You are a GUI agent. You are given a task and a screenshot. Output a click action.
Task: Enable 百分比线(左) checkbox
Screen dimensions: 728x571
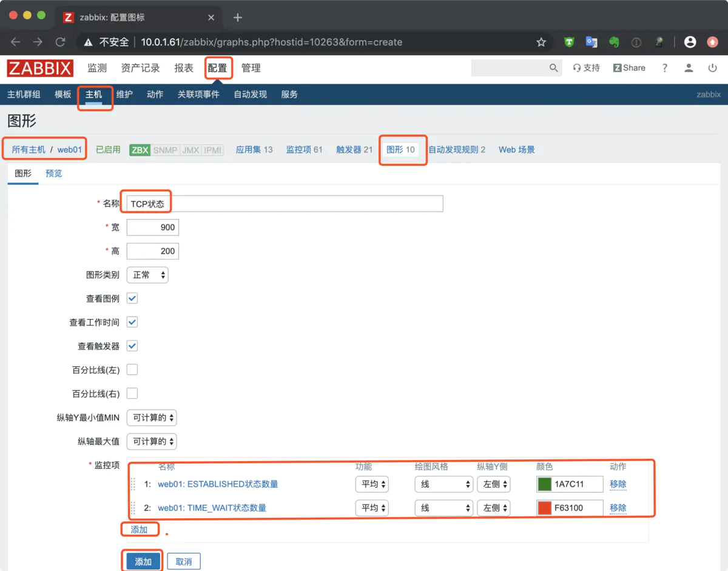[132, 370]
